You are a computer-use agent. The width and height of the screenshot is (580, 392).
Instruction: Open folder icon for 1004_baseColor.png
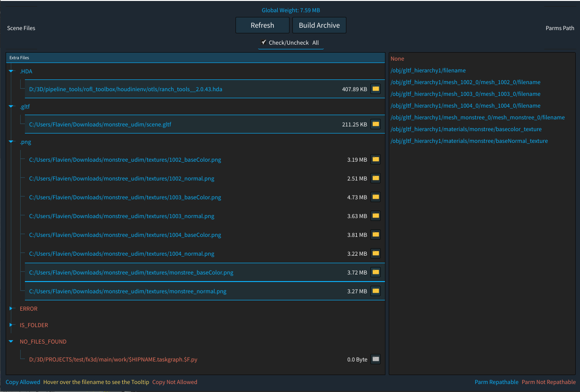(x=376, y=235)
